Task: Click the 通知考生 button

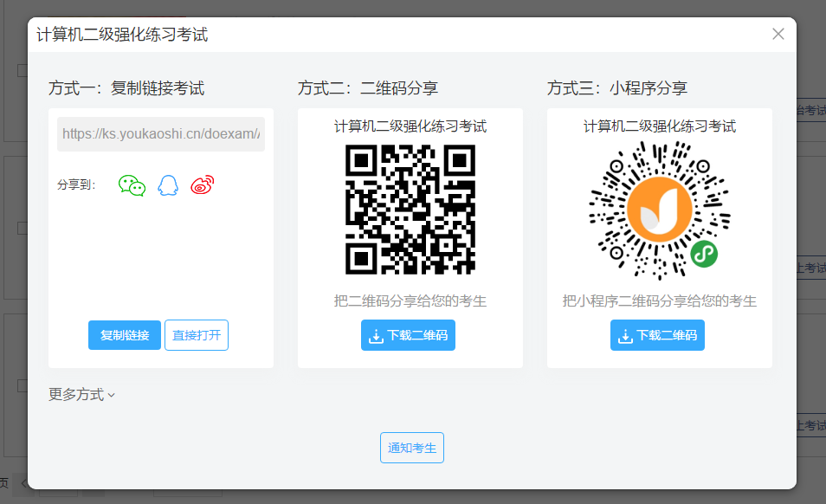Action: [x=412, y=448]
